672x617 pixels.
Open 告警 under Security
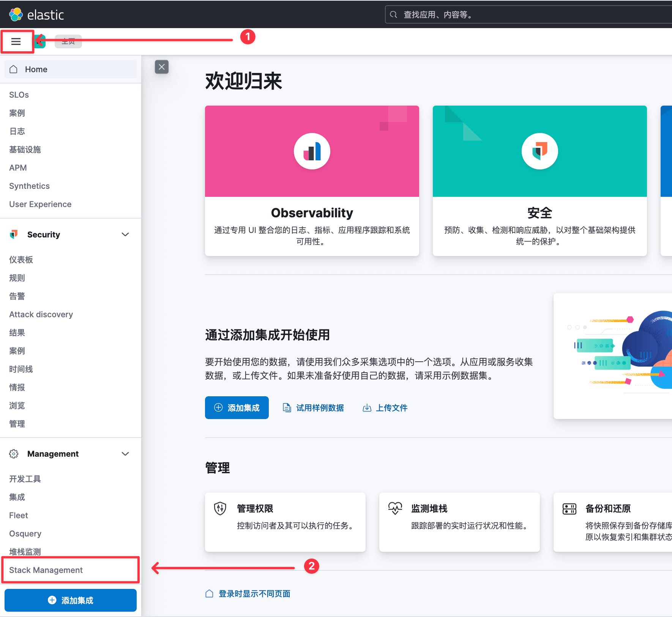pyautogui.click(x=17, y=296)
